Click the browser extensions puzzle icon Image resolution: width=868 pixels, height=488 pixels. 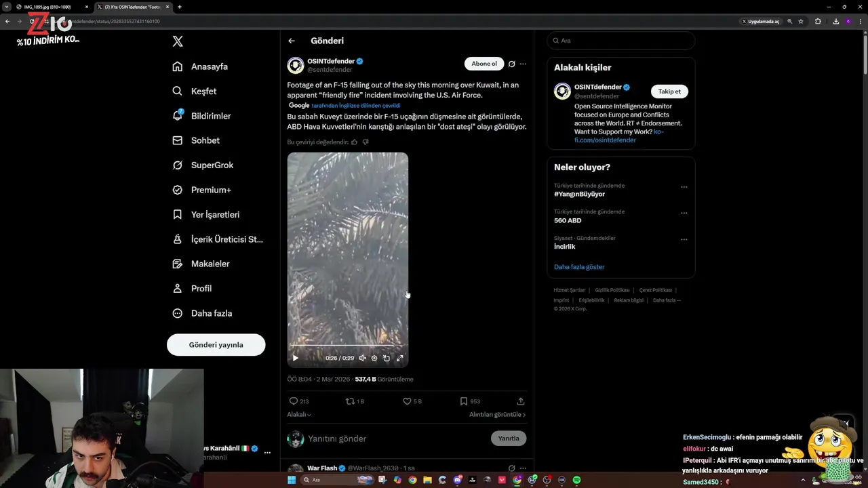click(x=818, y=21)
